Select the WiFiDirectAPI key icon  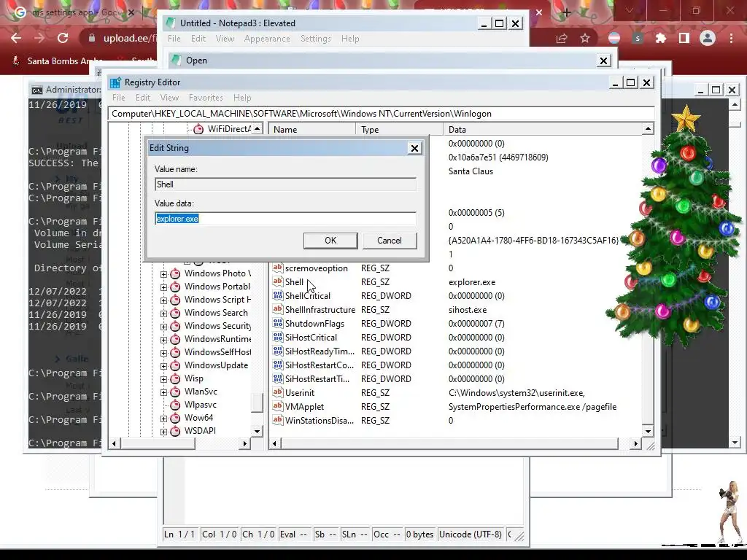(x=198, y=129)
